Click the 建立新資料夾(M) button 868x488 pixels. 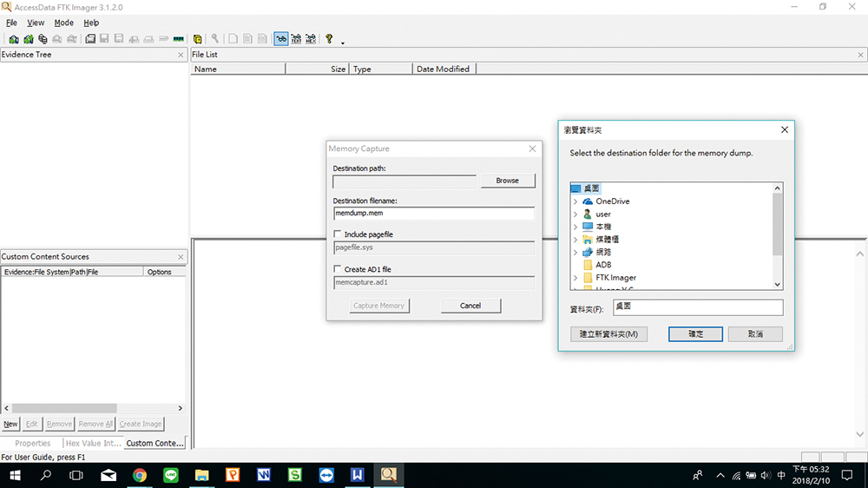click(609, 334)
